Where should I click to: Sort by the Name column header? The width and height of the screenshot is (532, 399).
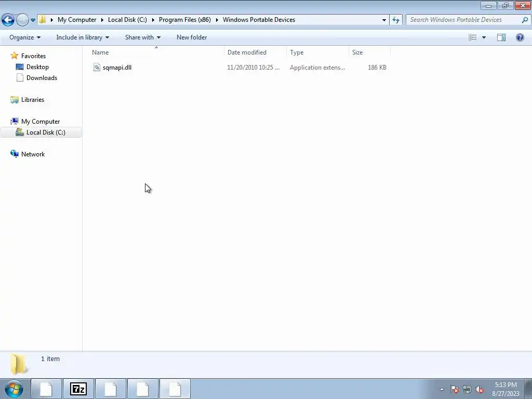pos(156,52)
